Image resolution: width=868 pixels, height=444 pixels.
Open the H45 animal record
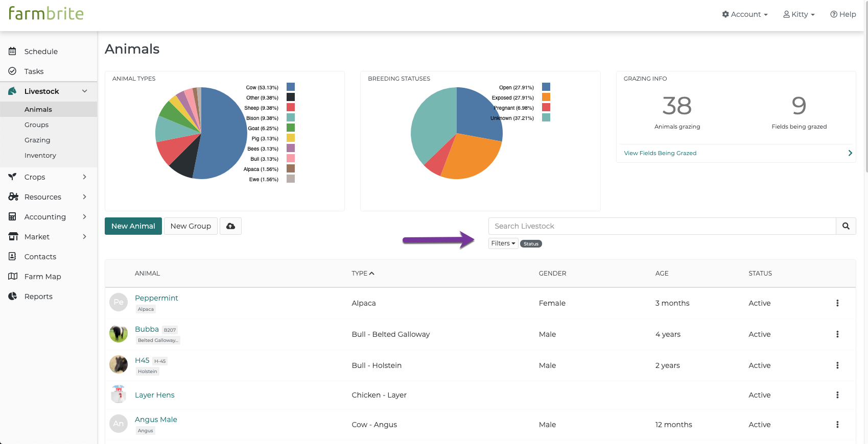[142, 360]
